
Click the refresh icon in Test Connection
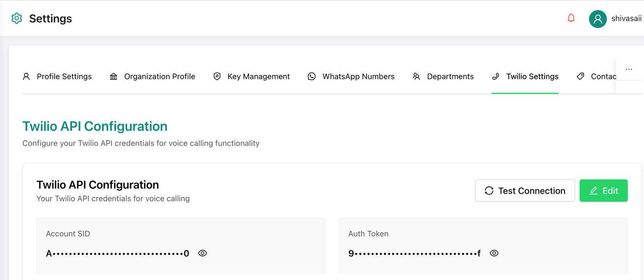coord(489,191)
